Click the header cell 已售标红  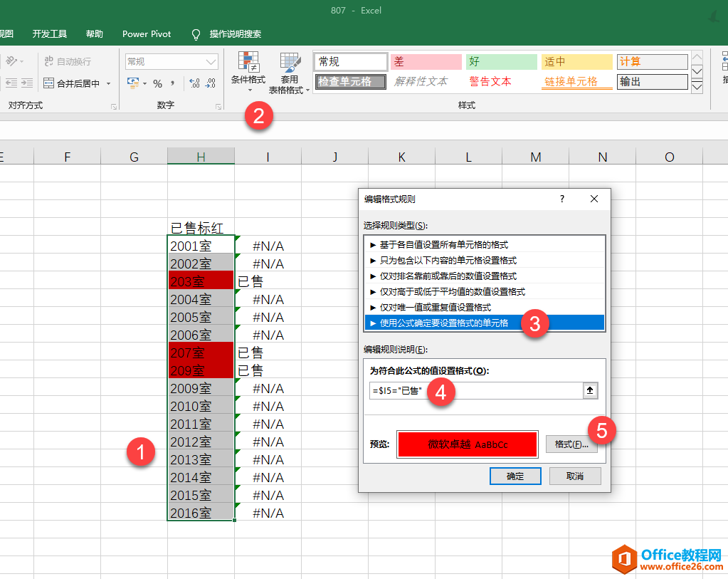point(201,228)
